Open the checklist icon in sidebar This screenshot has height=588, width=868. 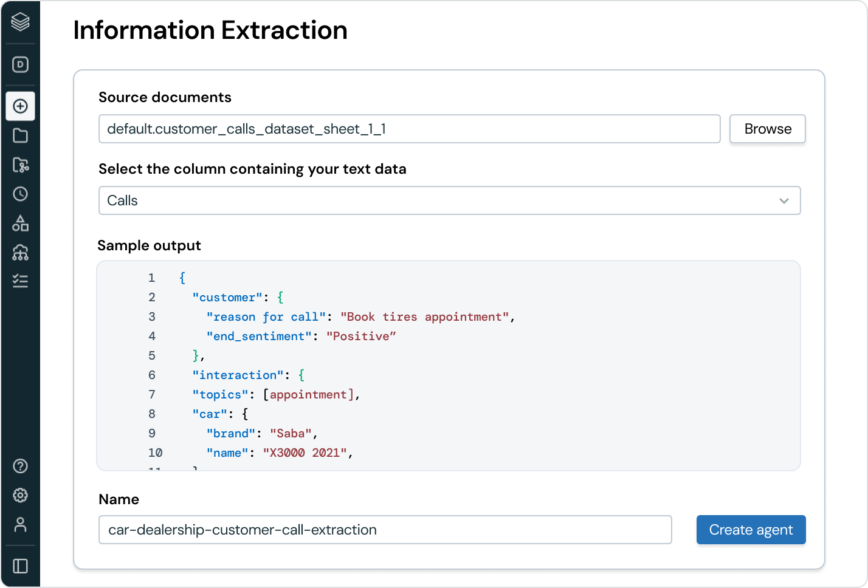point(20,281)
